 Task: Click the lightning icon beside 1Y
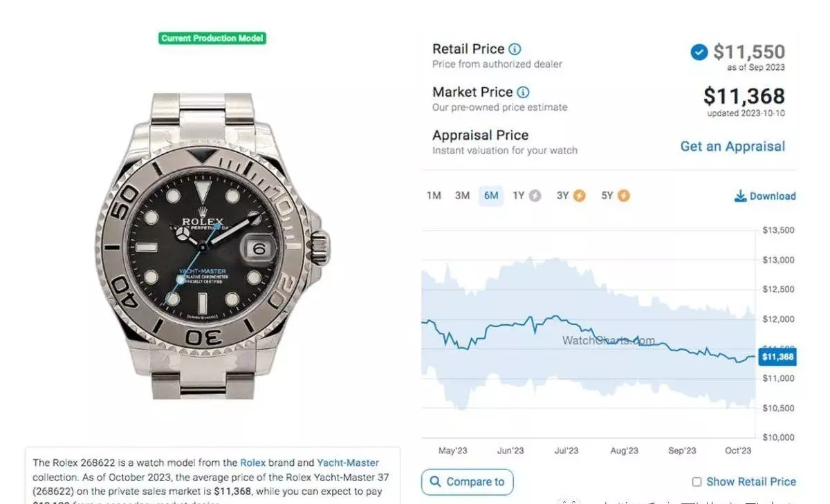[x=535, y=196]
